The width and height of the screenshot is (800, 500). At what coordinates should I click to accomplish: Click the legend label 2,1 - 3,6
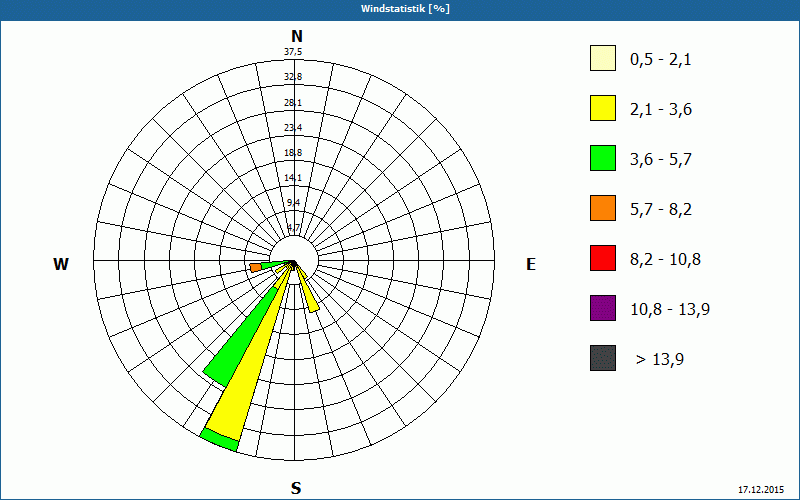tap(661, 110)
